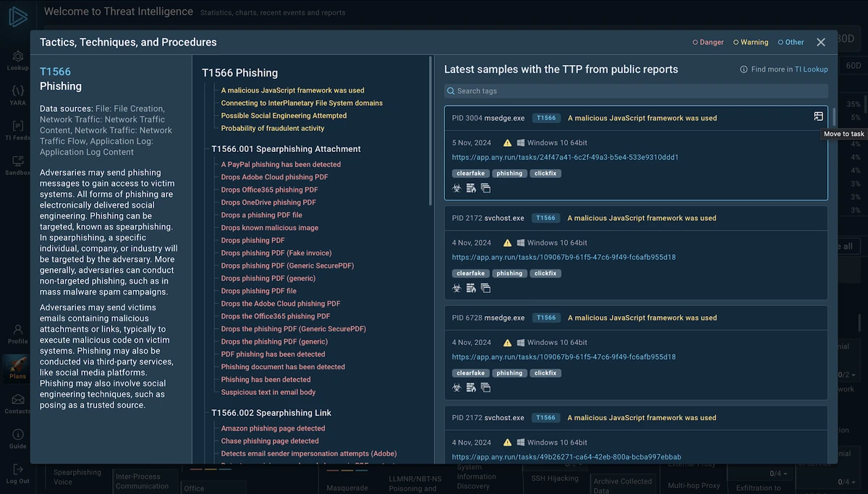Select 'Connecting to InterPlanetary File System domains'
Screen dimensions: 868x494
tap(302, 103)
